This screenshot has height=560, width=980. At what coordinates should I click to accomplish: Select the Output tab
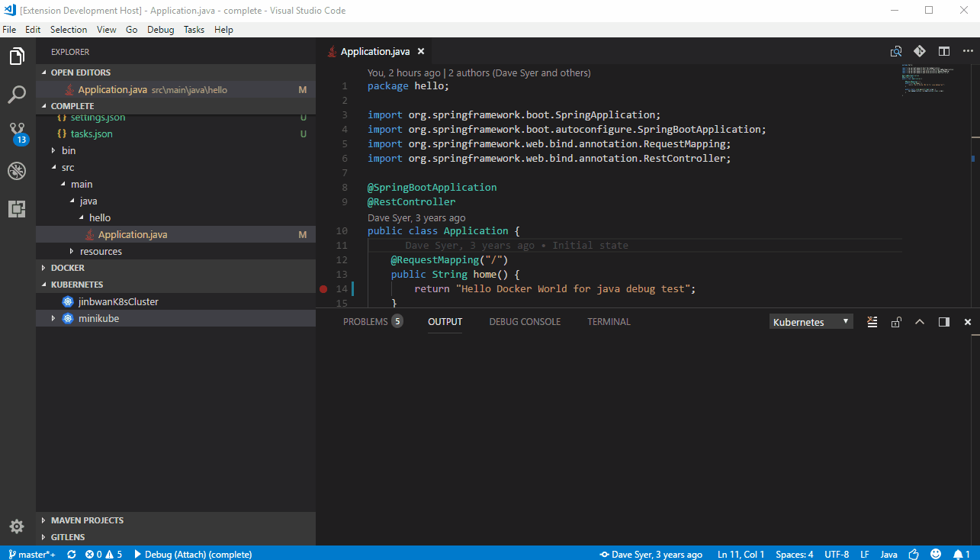pyautogui.click(x=445, y=322)
